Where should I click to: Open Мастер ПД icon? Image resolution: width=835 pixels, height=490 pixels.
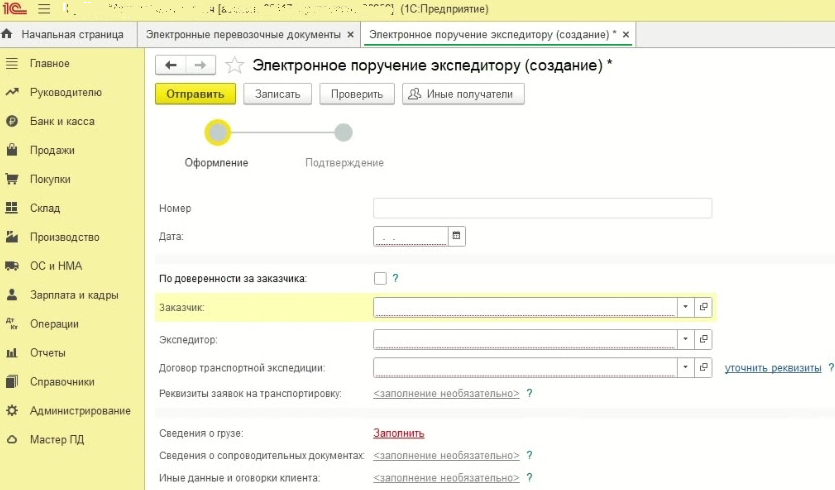[x=12, y=439]
